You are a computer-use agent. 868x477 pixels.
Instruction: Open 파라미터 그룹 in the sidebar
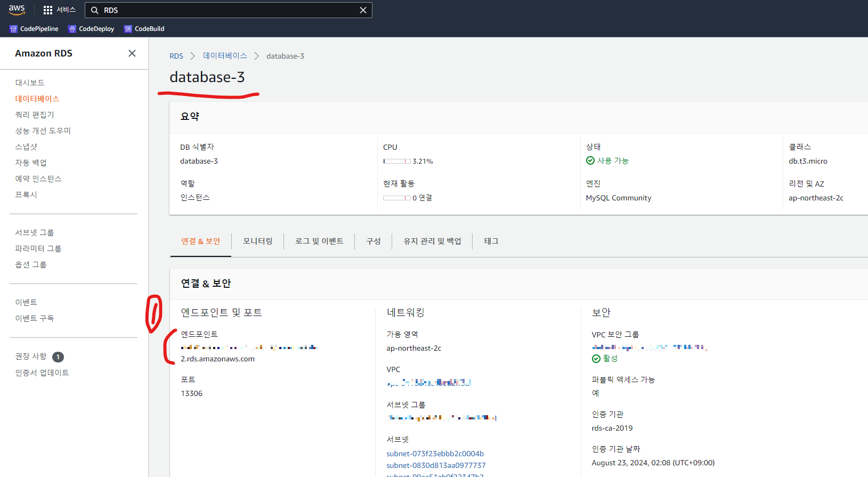pyautogui.click(x=38, y=248)
